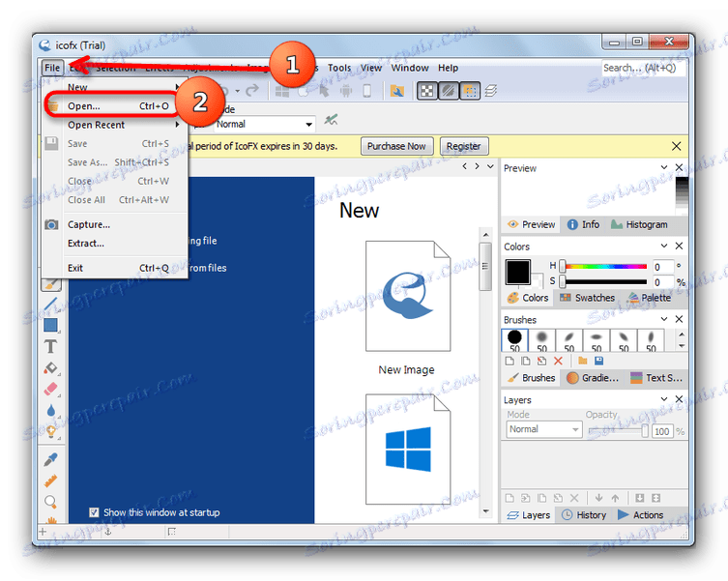
Task: Close the Colors panel
Action: pyautogui.click(x=679, y=246)
